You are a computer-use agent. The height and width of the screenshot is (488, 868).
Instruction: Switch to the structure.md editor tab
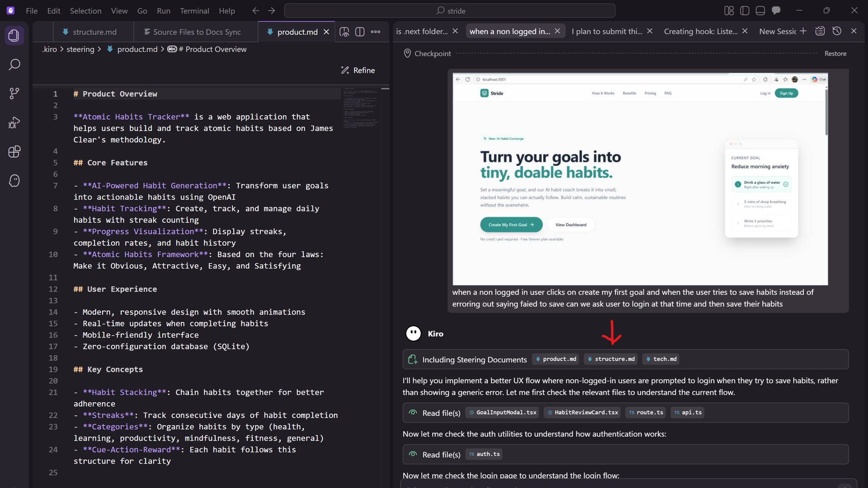(x=94, y=32)
